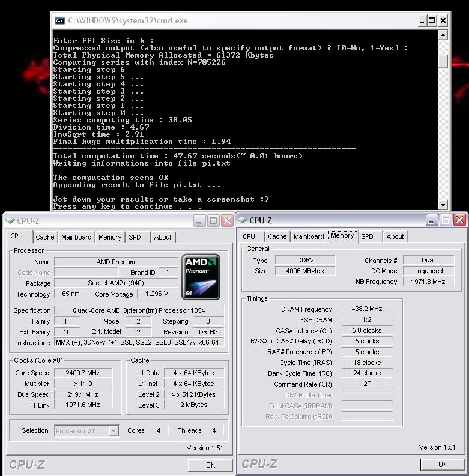Click the Revision value 'DR-B3'
469x476 pixels.
(x=208, y=332)
